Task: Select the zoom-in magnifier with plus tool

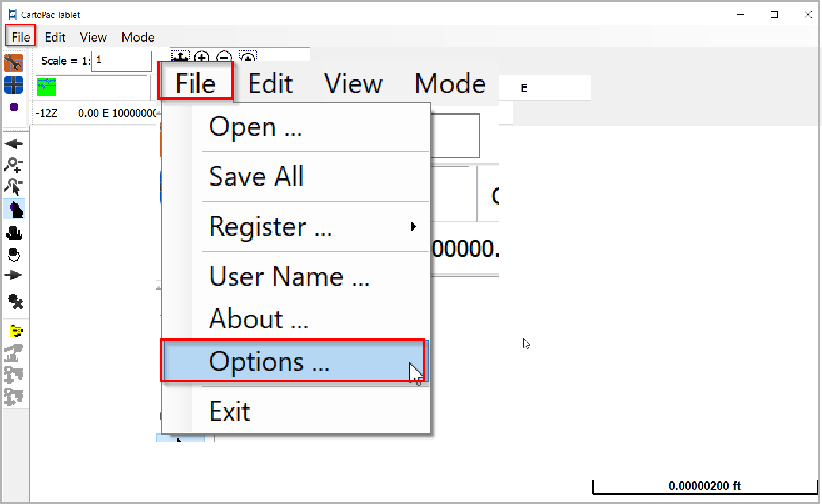Action: pyautogui.click(x=14, y=165)
